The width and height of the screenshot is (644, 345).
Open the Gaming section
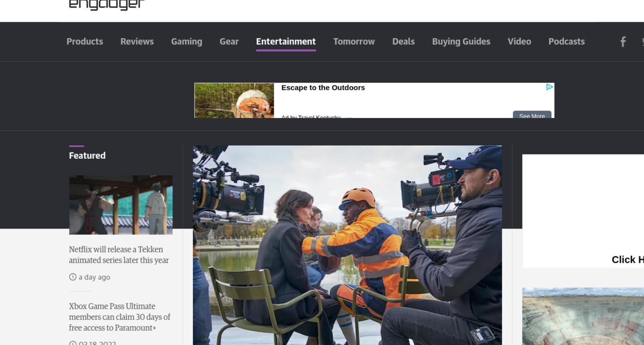pos(187,41)
